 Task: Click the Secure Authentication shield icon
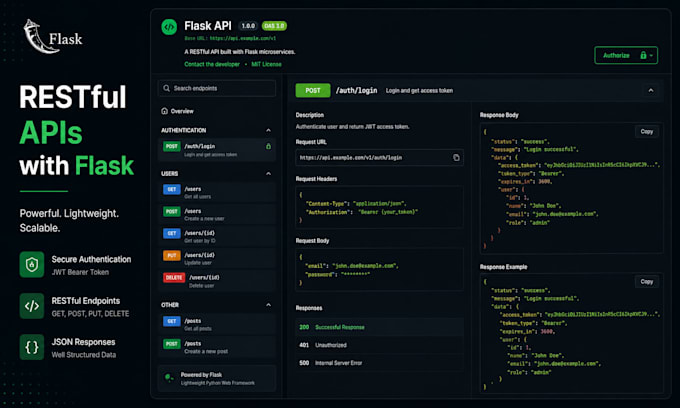click(32, 264)
